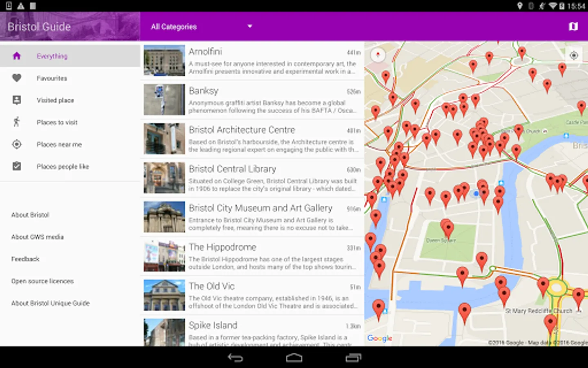Open the Banksy list title
Viewport: 588px width, 368px height.
[203, 91]
